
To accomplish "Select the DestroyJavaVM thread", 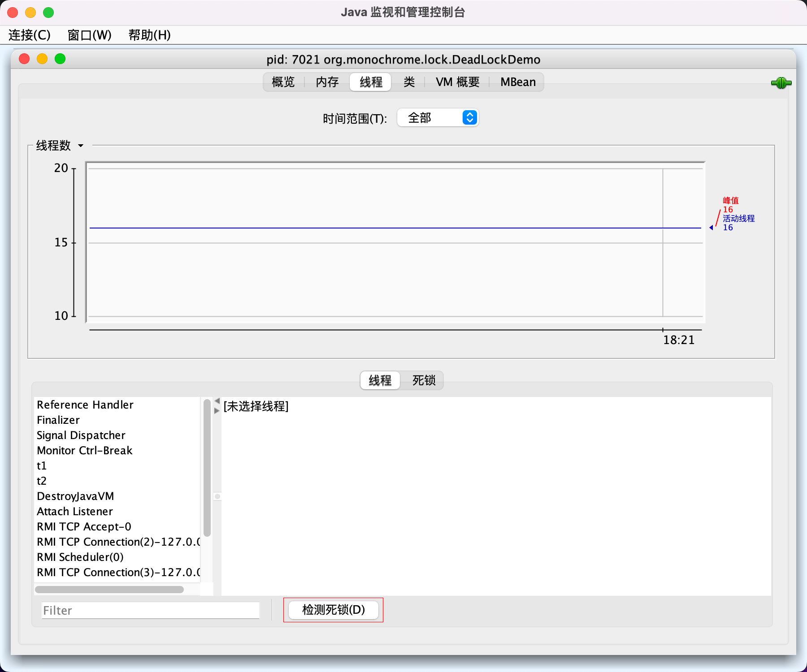I will (x=117, y=496).
